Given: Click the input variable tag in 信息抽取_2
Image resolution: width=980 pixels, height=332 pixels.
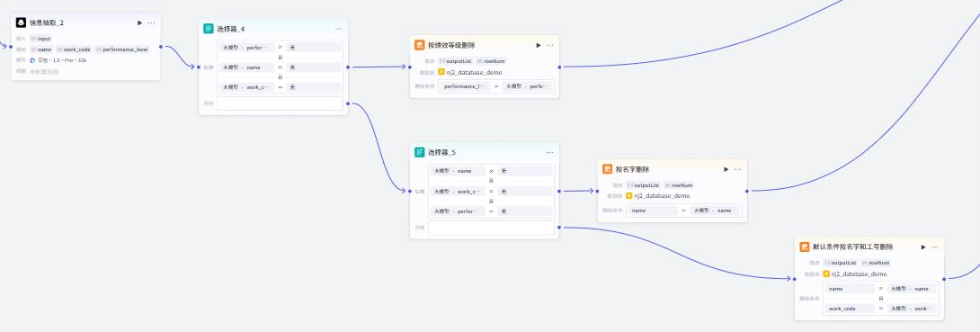Looking at the screenshot, I should 40,38.
